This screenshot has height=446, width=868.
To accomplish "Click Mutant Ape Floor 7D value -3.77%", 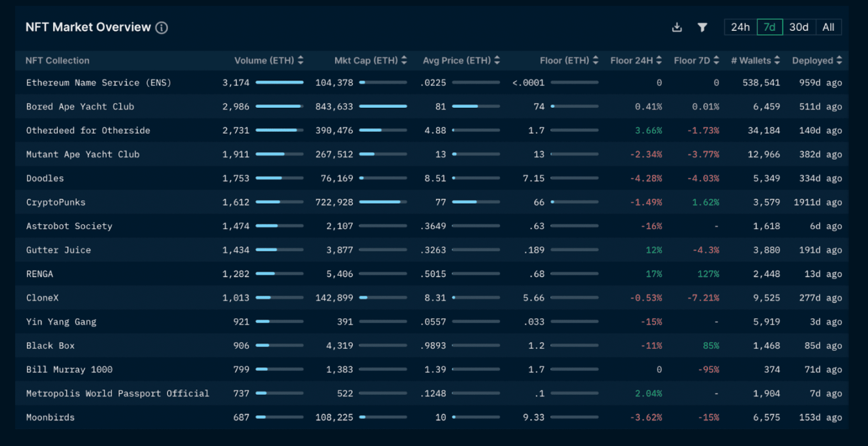I will 703,154.
